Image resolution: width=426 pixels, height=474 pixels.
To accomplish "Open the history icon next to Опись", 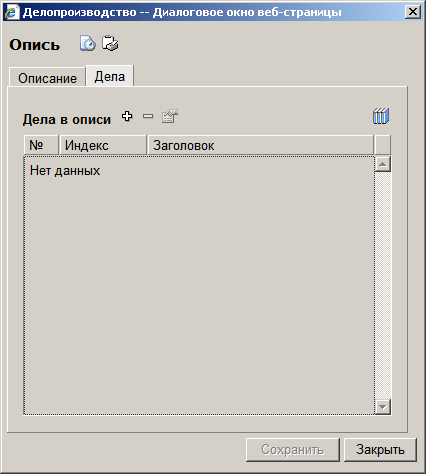I will tap(87, 43).
